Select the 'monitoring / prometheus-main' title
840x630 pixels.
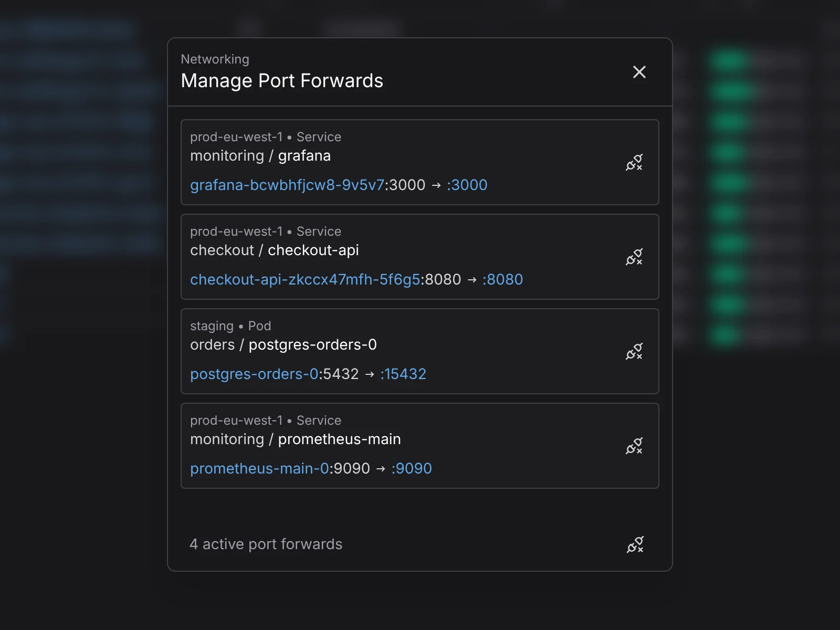(296, 439)
